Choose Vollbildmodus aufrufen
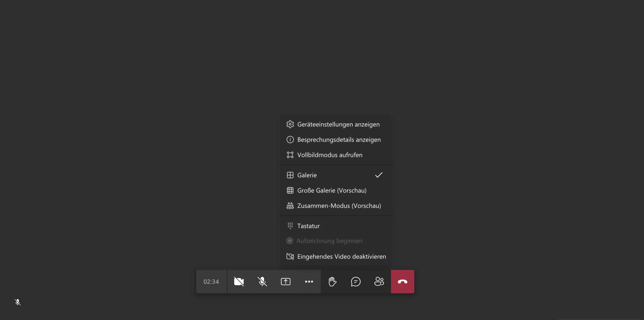 pyautogui.click(x=336, y=155)
